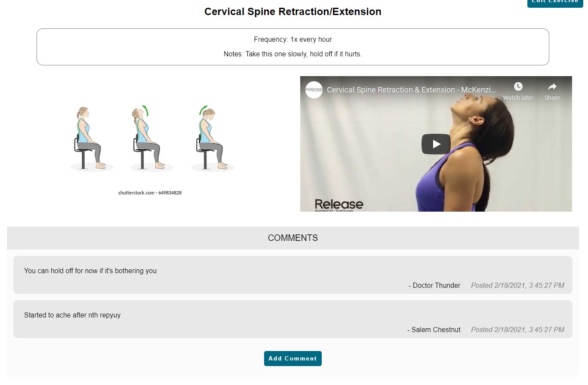Screen dimensions: 588x385
Task: Click the 'Cervical Spine Retraction/Extension' heading
Action: [x=292, y=12]
